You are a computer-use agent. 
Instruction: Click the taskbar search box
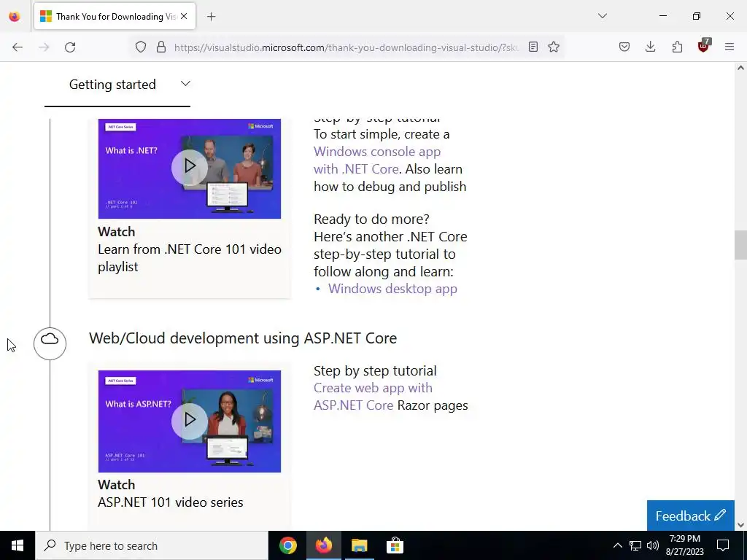click(152, 545)
